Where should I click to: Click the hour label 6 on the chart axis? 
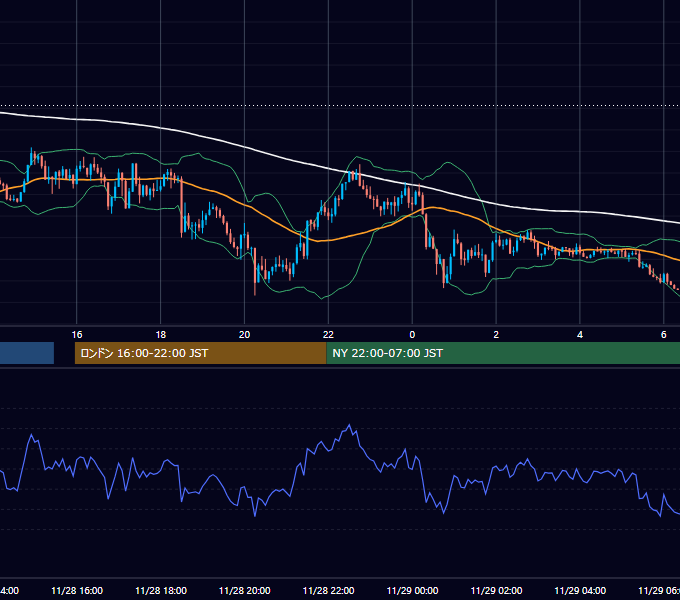(x=664, y=335)
